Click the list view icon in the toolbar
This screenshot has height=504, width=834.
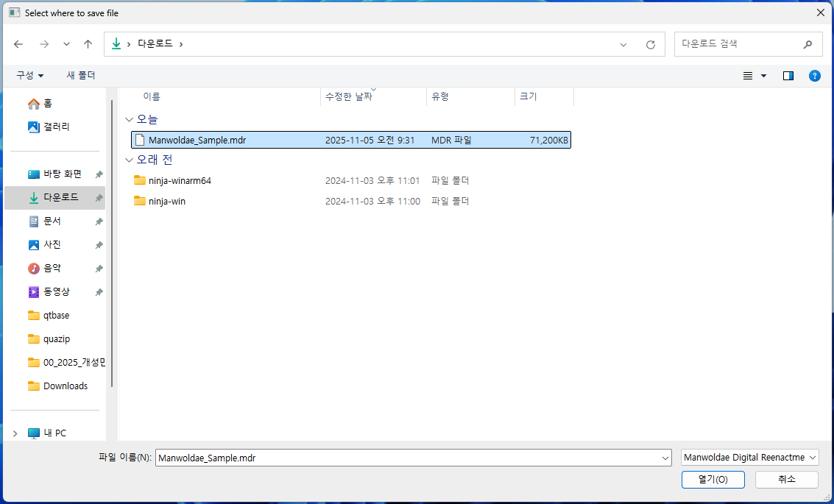tap(746, 75)
